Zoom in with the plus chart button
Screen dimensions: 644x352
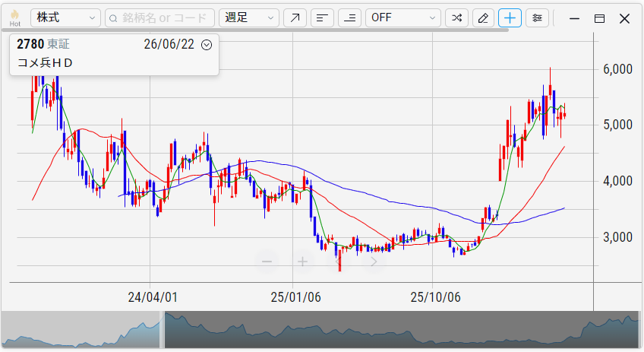(x=303, y=262)
